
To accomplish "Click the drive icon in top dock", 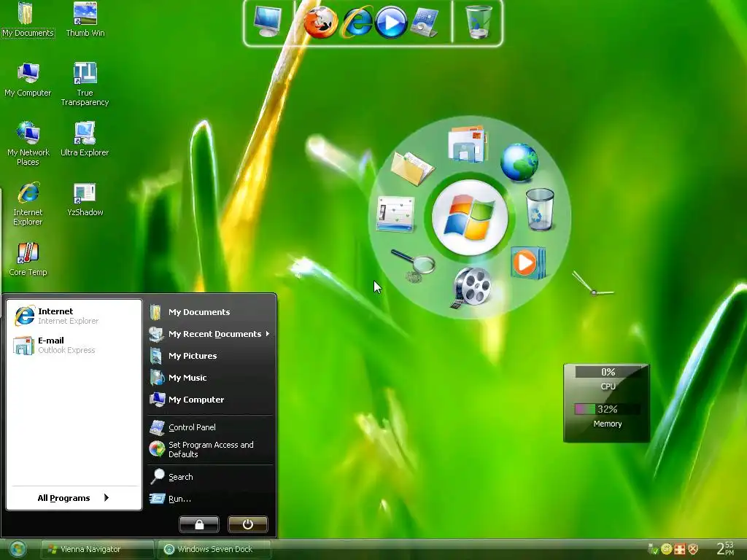I will tap(424, 23).
